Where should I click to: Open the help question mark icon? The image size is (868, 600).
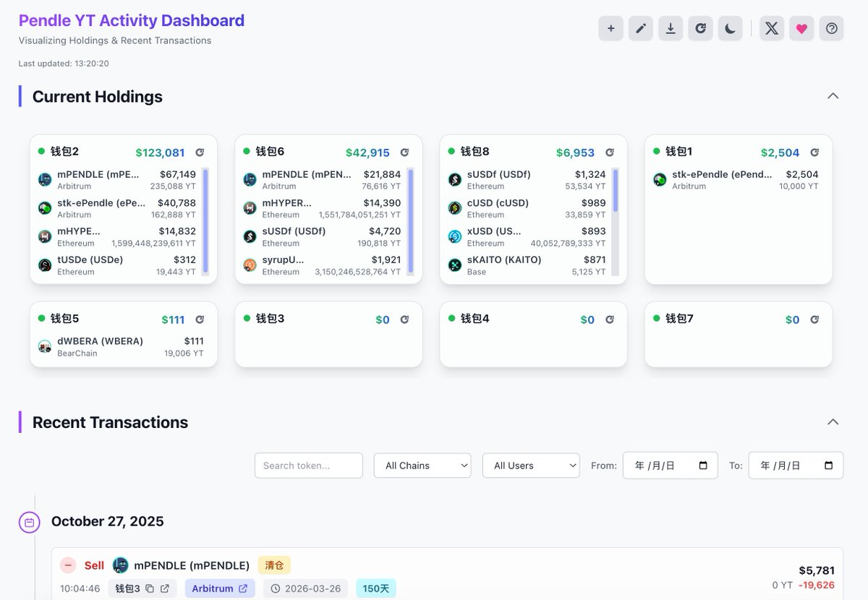831,29
